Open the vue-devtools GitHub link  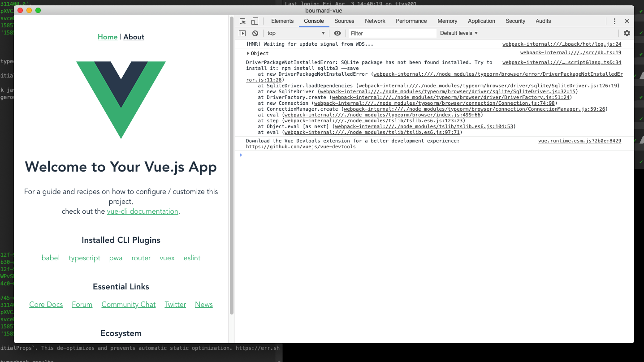[300, 147]
